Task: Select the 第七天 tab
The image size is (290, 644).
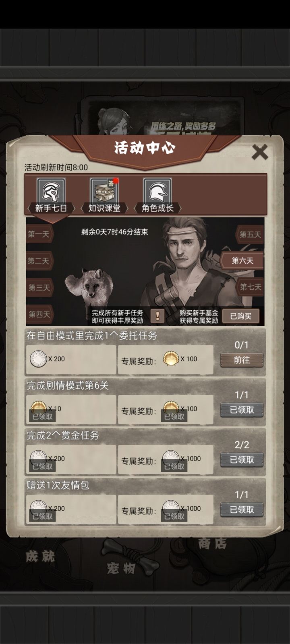Action: [x=250, y=287]
